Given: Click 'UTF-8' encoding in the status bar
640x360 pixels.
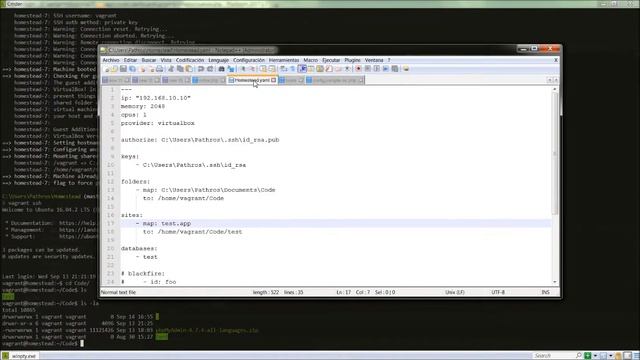Looking at the screenshot, I should tap(498, 292).
